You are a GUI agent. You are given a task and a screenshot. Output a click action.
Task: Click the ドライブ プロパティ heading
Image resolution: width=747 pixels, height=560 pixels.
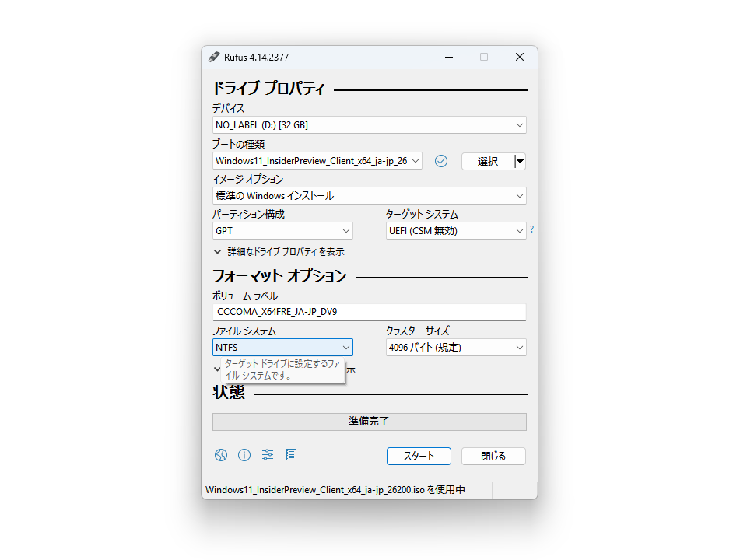[x=268, y=89]
